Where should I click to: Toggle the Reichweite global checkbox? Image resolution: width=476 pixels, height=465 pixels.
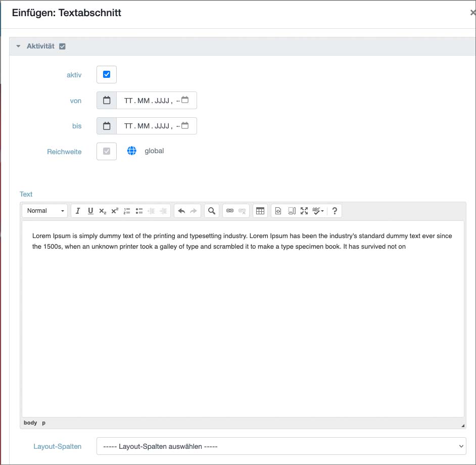(107, 151)
